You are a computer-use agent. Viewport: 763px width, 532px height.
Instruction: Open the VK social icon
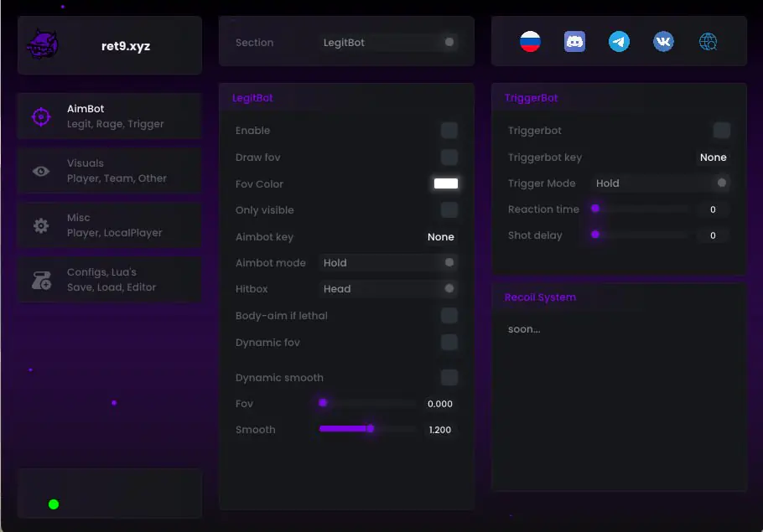[x=663, y=42]
